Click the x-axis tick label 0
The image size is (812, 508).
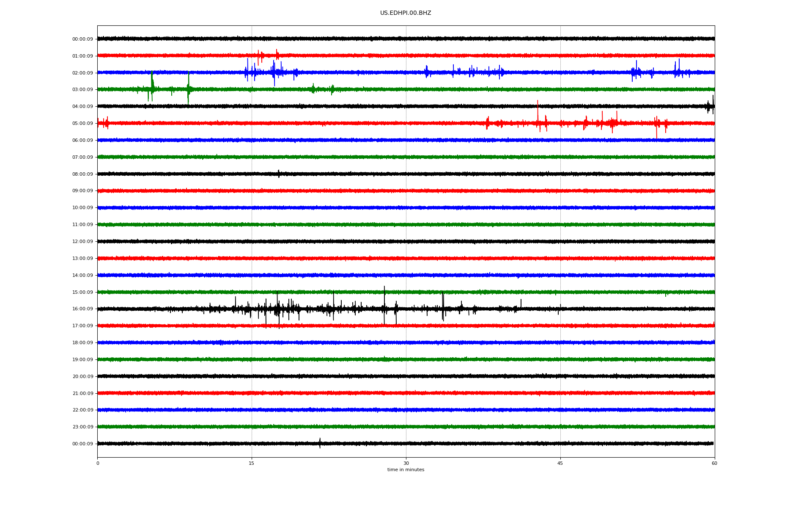click(98, 464)
